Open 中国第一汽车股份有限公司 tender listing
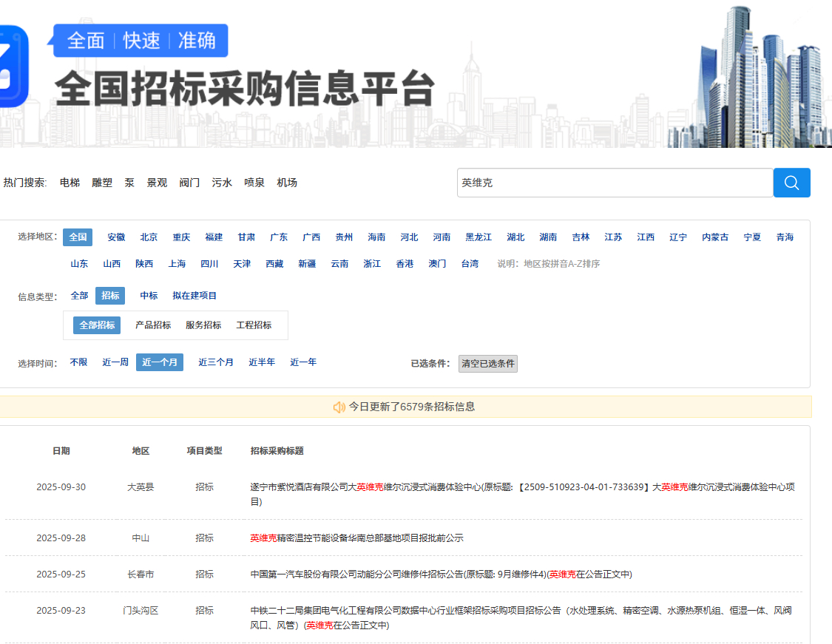 click(x=441, y=574)
